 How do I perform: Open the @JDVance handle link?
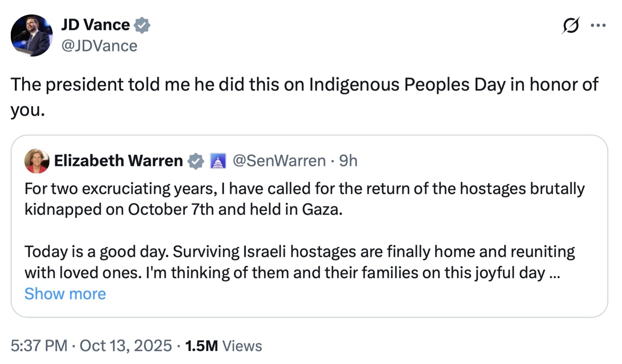click(99, 46)
